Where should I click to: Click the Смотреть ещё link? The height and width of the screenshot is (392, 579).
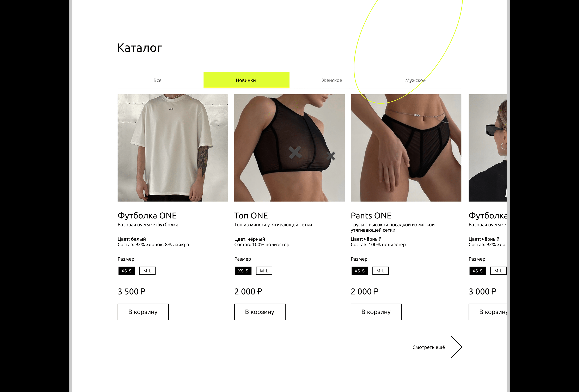428,347
